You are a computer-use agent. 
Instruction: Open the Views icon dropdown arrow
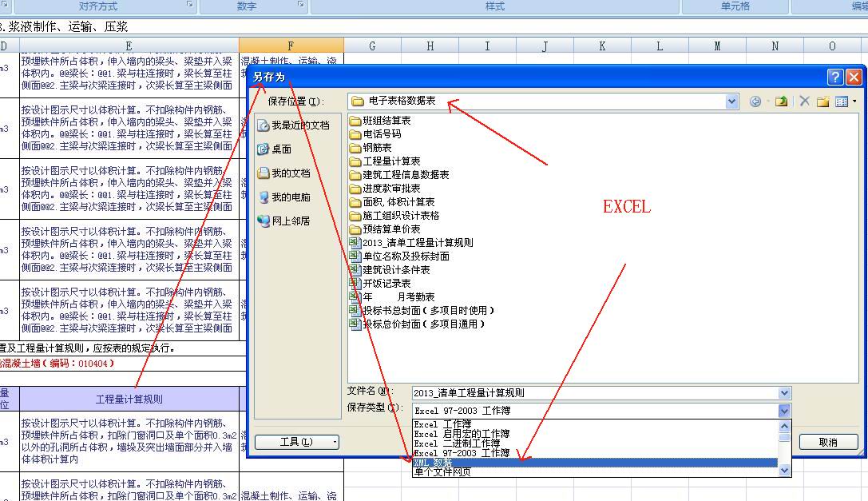(854, 101)
